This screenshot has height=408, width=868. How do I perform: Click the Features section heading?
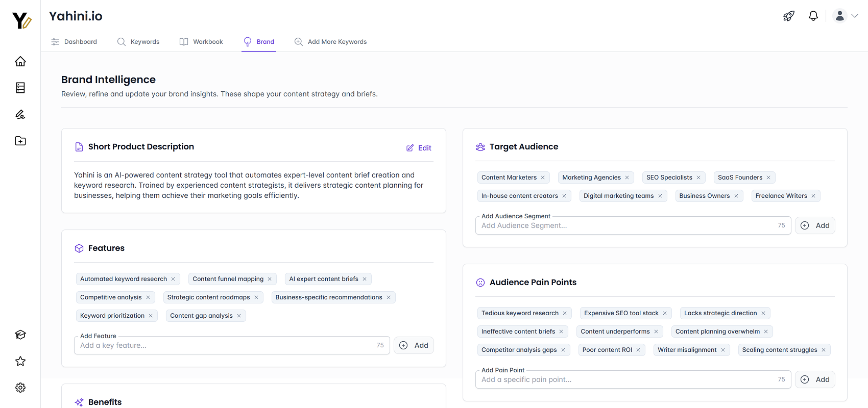[x=106, y=248]
